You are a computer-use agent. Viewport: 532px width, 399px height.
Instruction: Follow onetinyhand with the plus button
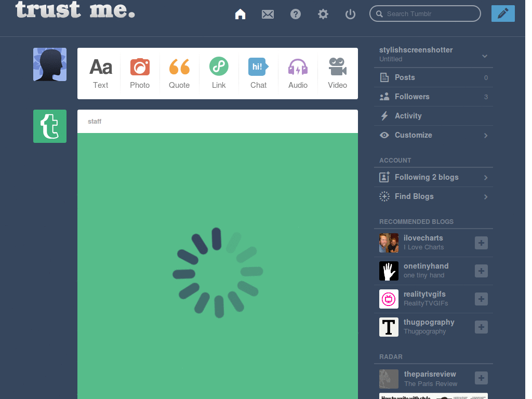pos(481,271)
